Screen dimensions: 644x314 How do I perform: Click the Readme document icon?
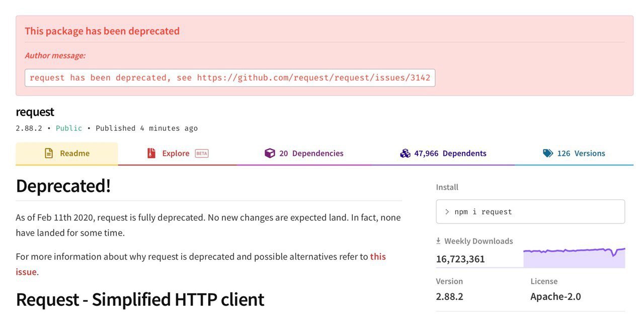coord(49,153)
